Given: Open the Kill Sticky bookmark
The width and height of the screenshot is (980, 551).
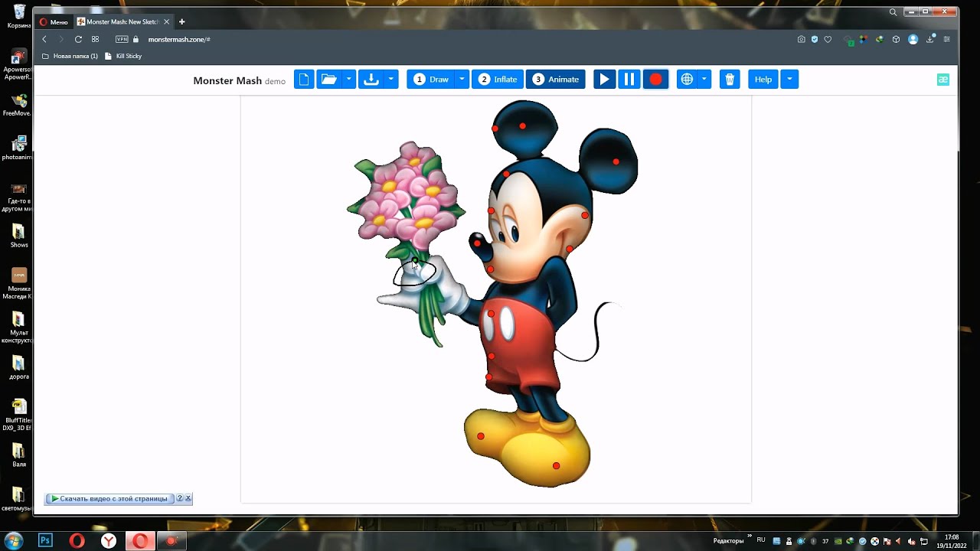Looking at the screenshot, I should (x=123, y=56).
